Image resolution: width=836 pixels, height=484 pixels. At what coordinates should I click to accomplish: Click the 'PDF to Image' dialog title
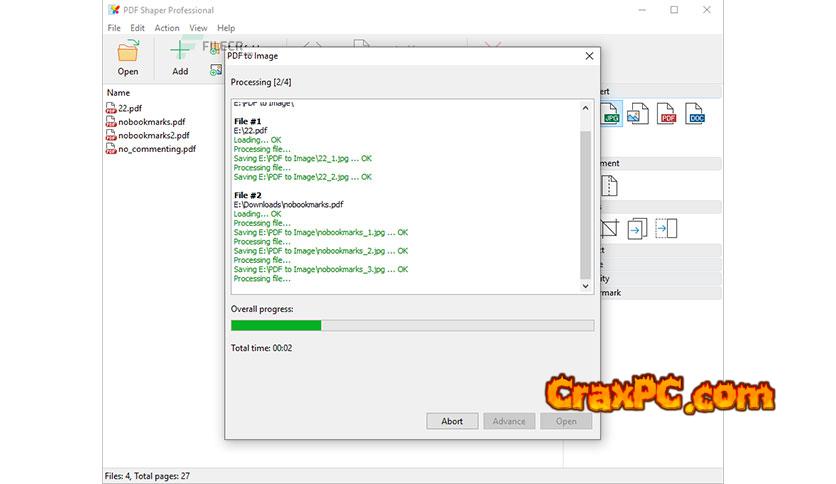pos(253,55)
